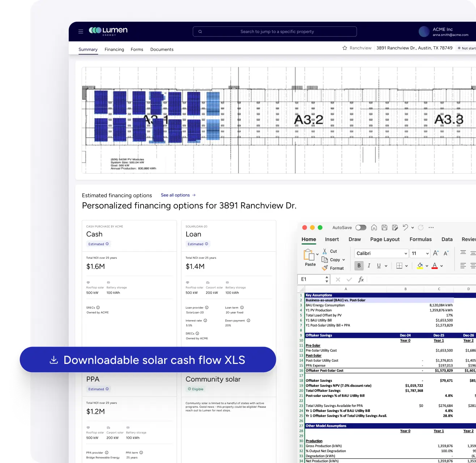Open Excel more options ellipsis

click(431, 228)
